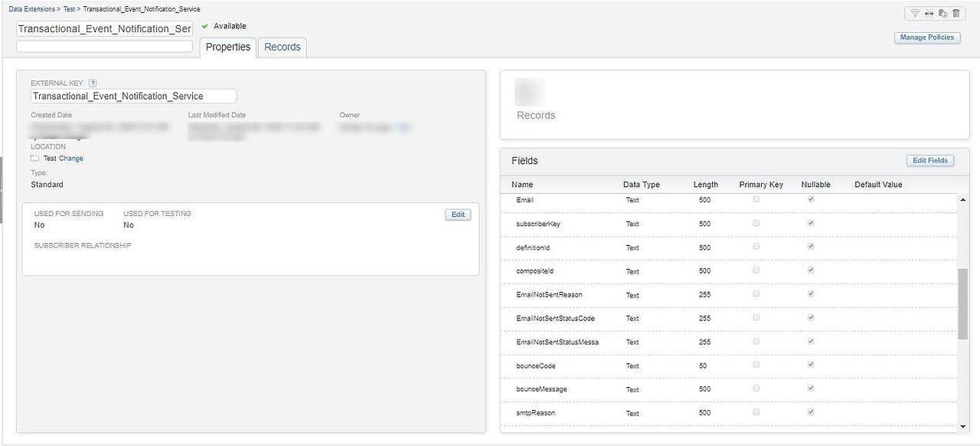Toggle Nullable checkbox for Email
Screen dimensions: 980x446
coord(812,199)
